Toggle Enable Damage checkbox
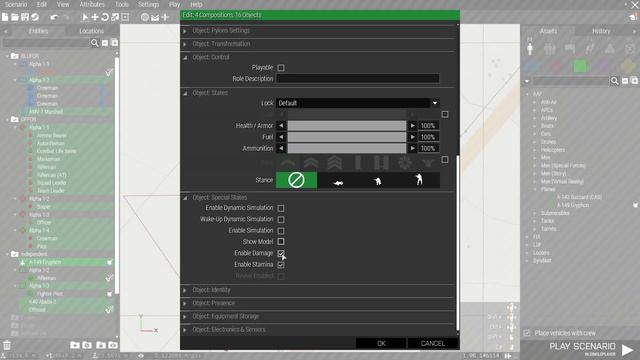 [x=281, y=253]
